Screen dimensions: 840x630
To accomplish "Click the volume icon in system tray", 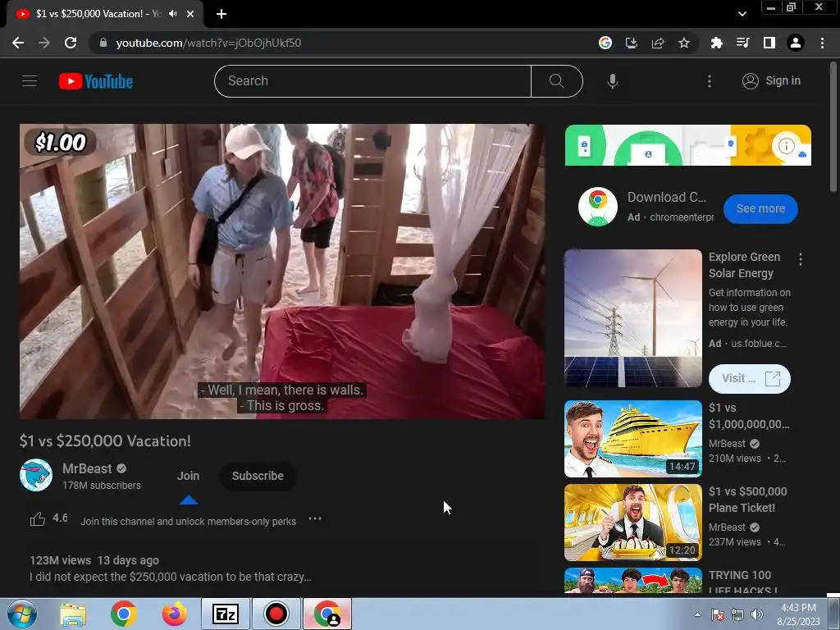I will coord(756,614).
